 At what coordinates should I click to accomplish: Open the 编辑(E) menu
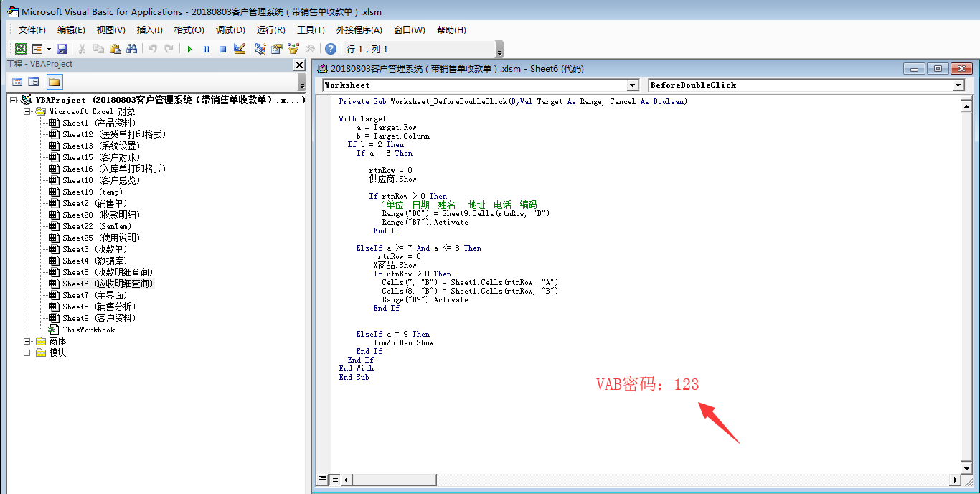pos(71,30)
